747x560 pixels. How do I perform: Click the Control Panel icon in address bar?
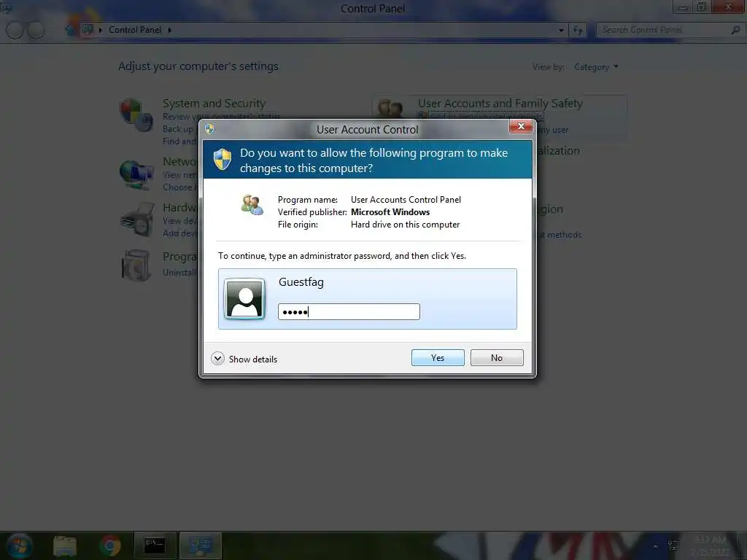[x=88, y=29]
